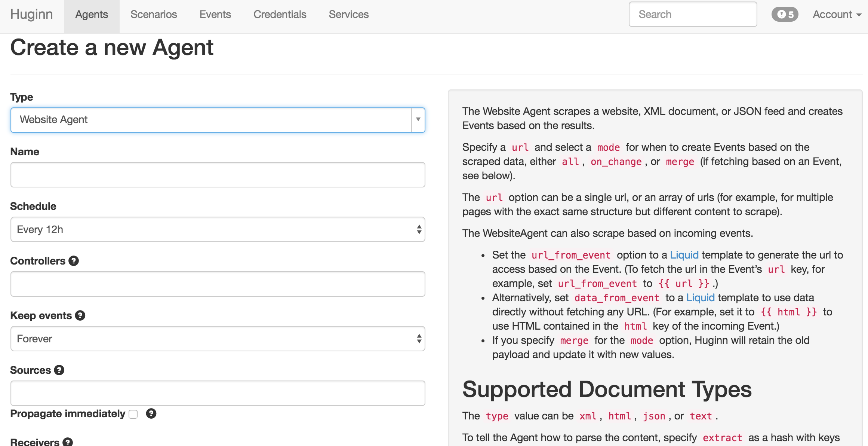Open the Events tab
This screenshot has width=868, height=446.
pos(215,14)
